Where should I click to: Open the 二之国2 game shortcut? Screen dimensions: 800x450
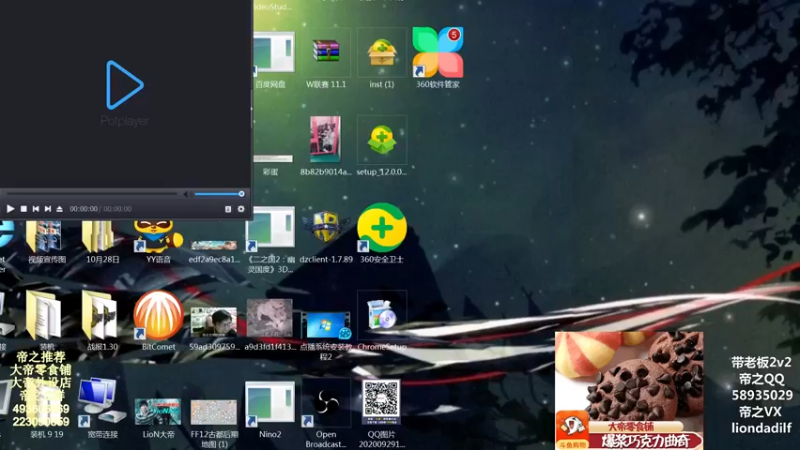pyautogui.click(x=270, y=240)
